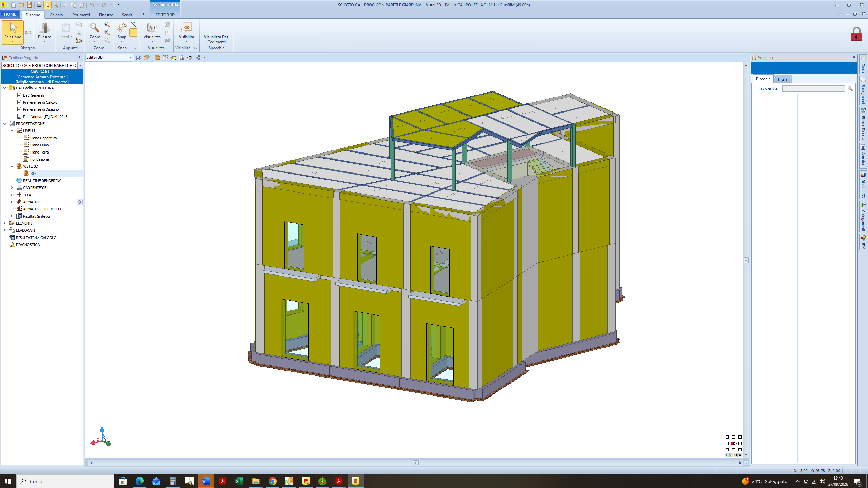Select the Pilastro drawing tool

[x=44, y=32]
